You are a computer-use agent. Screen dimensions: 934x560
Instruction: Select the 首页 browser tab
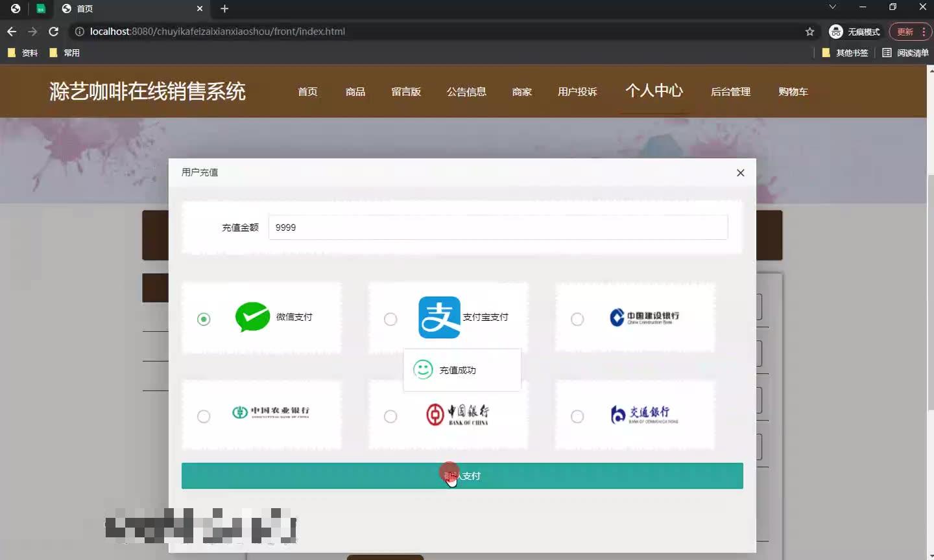point(132,8)
